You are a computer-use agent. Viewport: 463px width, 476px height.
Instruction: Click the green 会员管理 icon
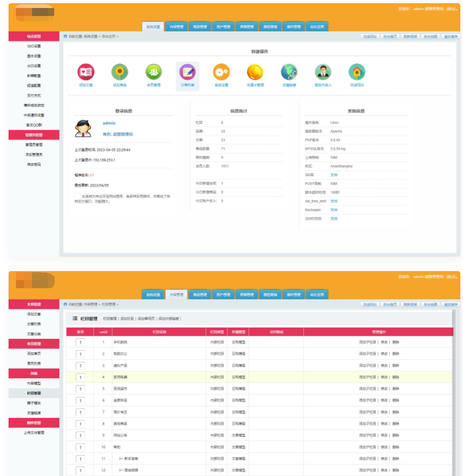click(154, 72)
